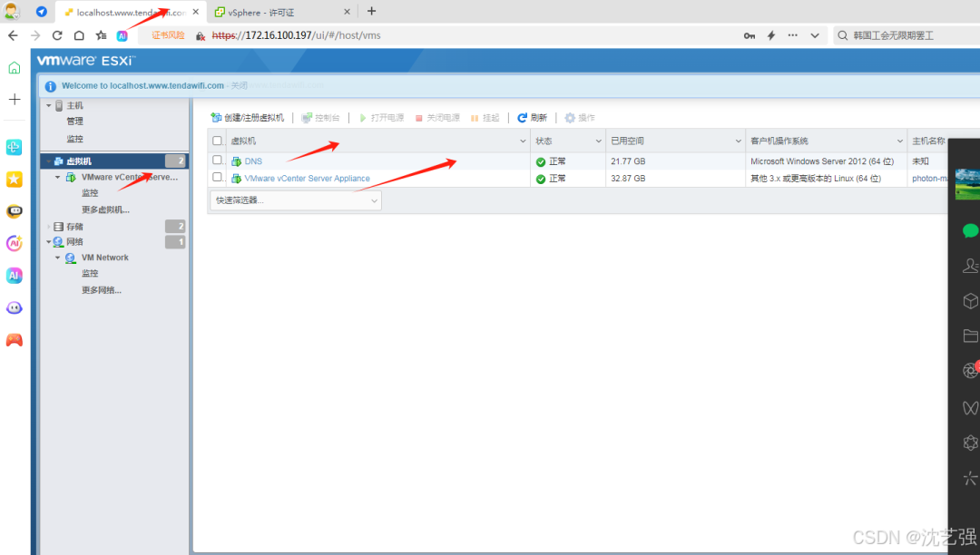This screenshot has width=980, height=555.
Task: Select VM Network in the navigator
Action: 105,258
